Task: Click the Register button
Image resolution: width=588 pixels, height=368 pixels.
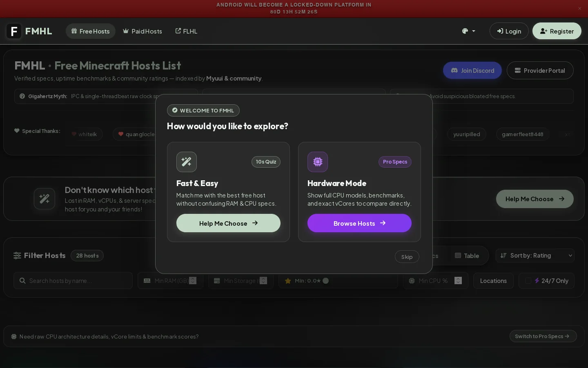Action: pyautogui.click(x=557, y=31)
